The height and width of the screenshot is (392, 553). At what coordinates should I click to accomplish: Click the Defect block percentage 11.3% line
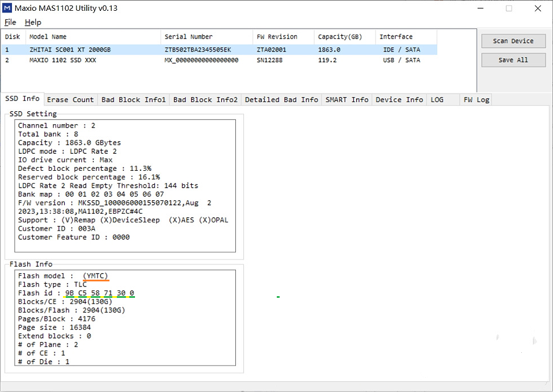click(x=85, y=168)
